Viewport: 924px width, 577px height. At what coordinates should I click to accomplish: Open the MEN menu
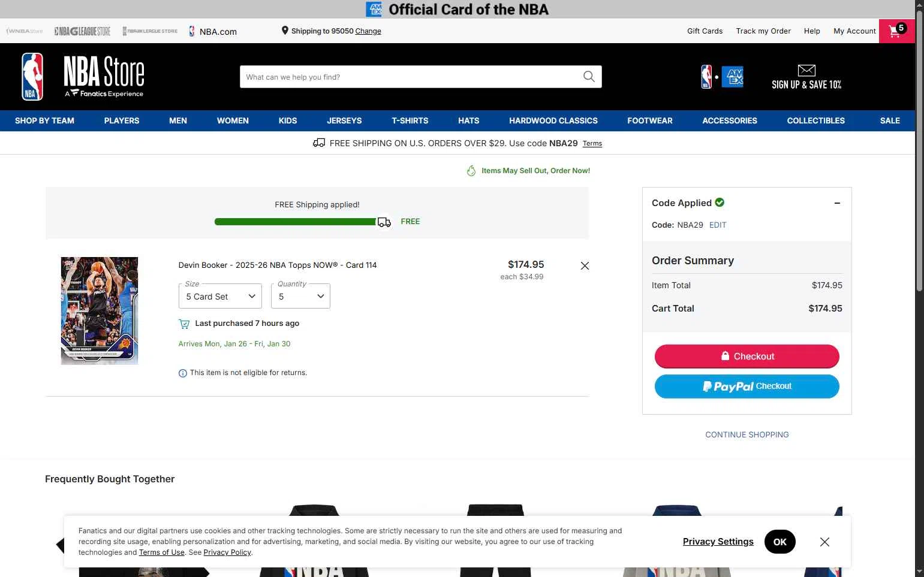coord(178,120)
